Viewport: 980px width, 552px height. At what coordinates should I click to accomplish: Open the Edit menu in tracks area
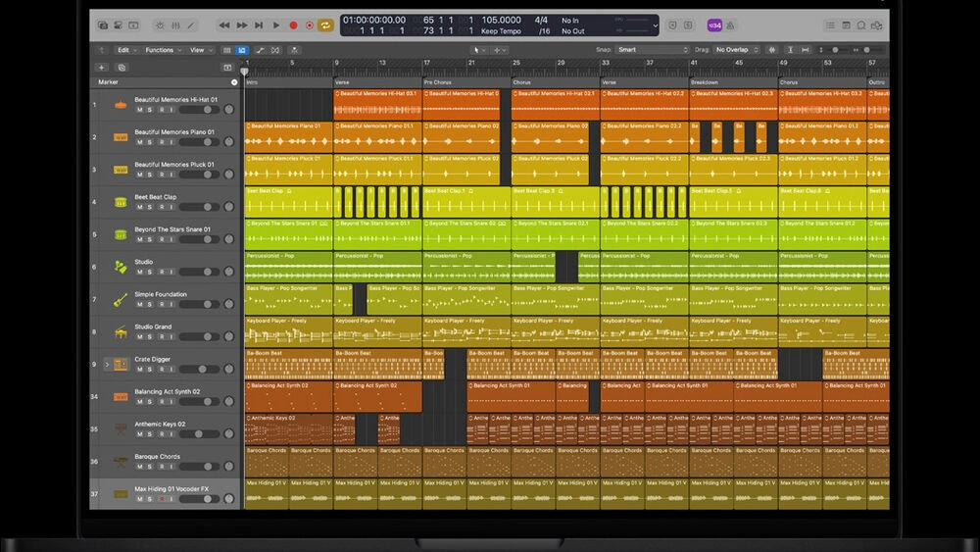click(x=125, y=50)
